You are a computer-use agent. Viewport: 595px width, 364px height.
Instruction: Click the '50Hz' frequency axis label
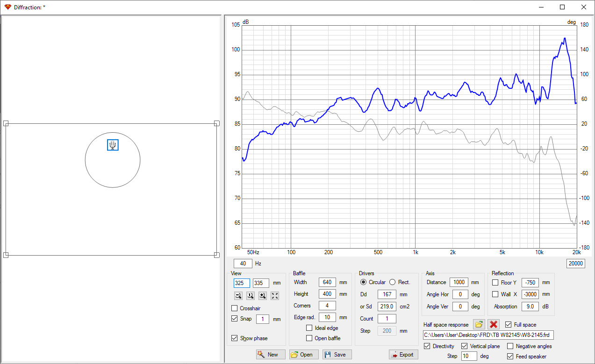tap(253, 252)
